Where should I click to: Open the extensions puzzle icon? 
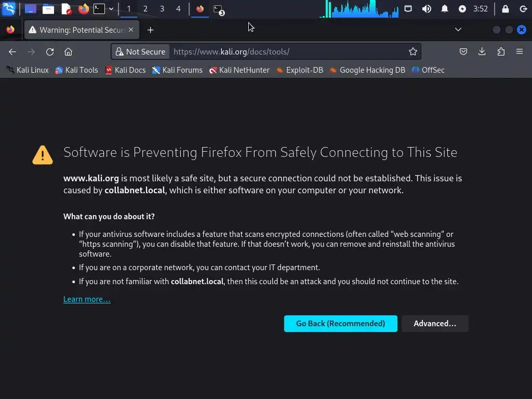[x=501, y=51]
